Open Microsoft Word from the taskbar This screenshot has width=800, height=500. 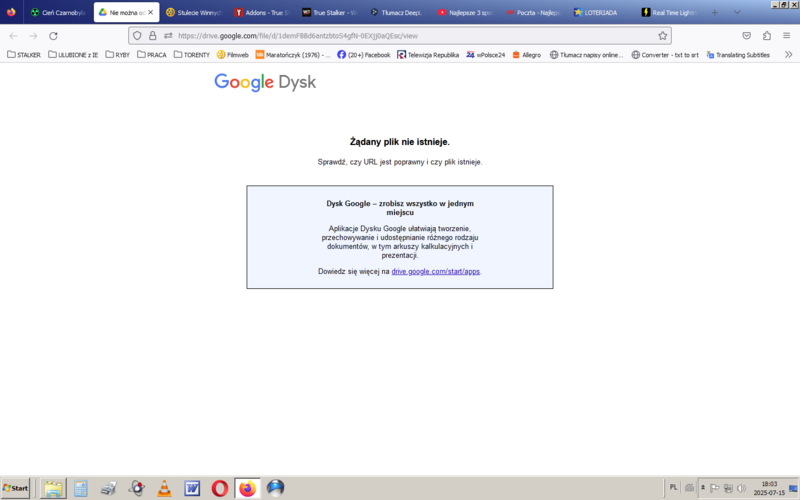click(x=192, y=488)
